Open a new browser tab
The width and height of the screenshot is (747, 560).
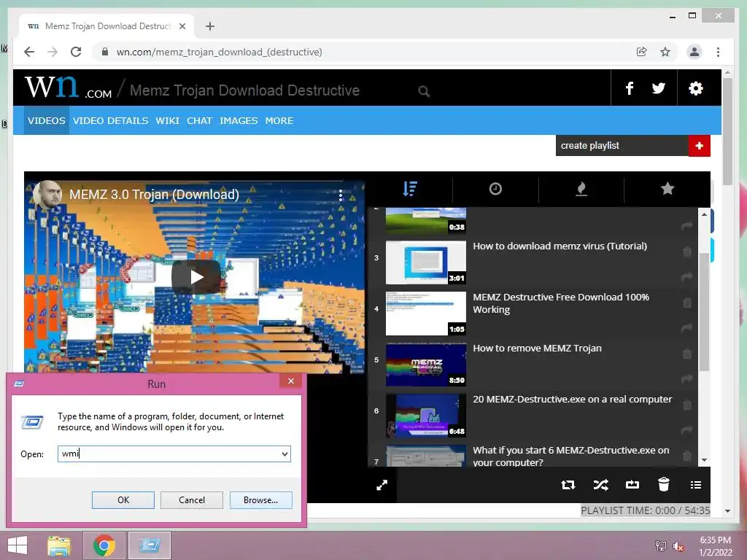pyautogui.click(x=209, y=26)
